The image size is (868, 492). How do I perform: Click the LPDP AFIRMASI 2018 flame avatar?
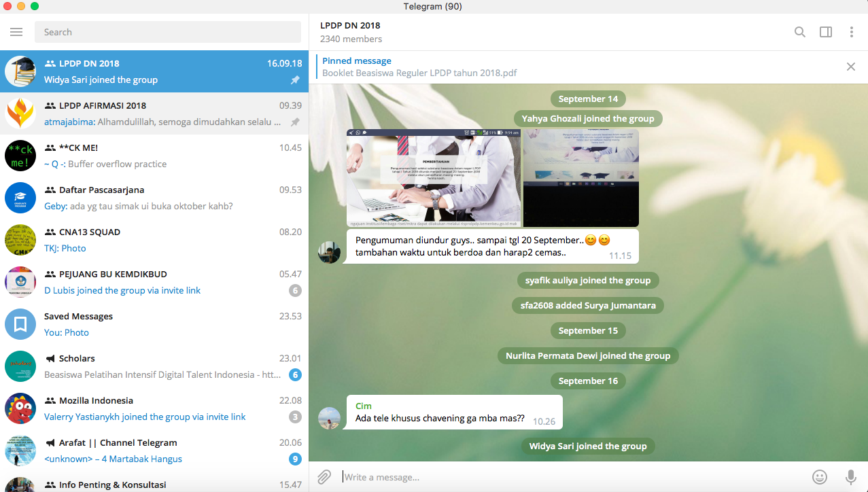[20, 113]
